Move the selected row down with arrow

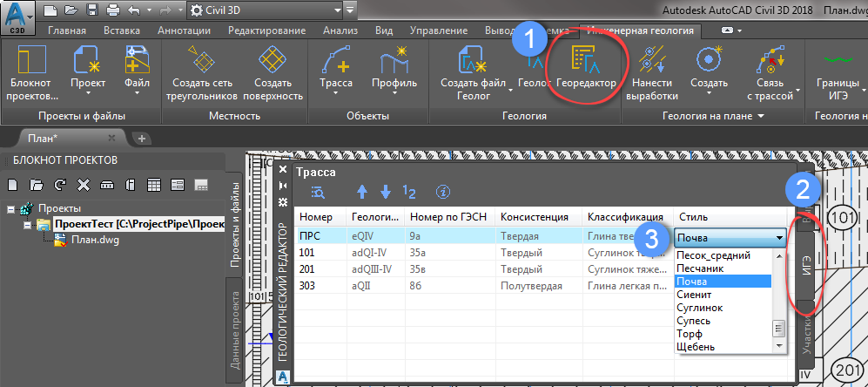tap(386, 192)
